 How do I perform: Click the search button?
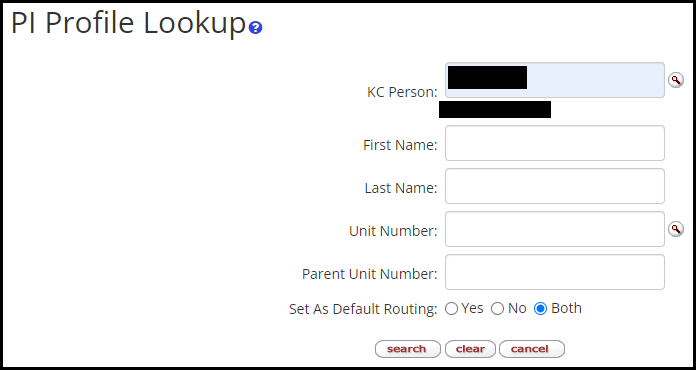(407, 349)
